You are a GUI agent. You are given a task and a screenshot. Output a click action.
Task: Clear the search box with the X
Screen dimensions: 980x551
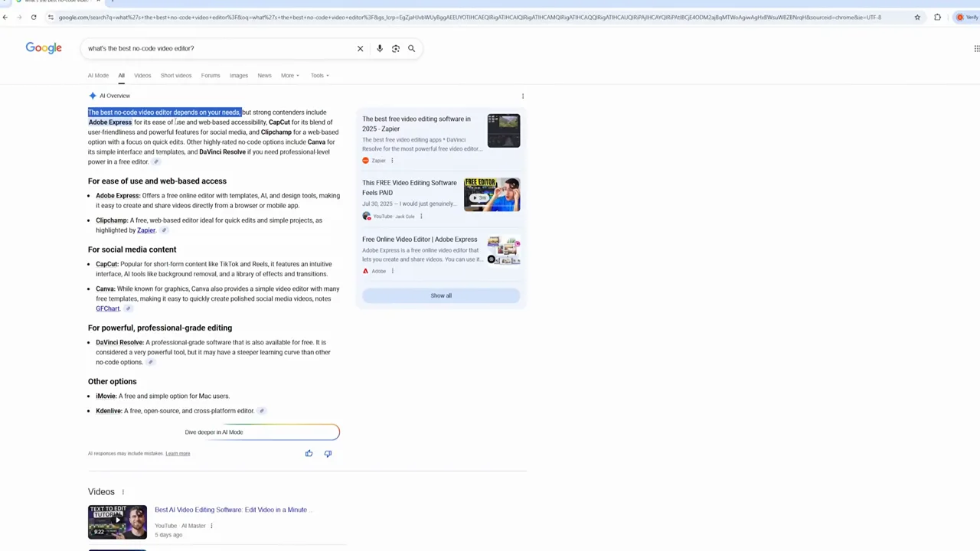pos(360,48)
